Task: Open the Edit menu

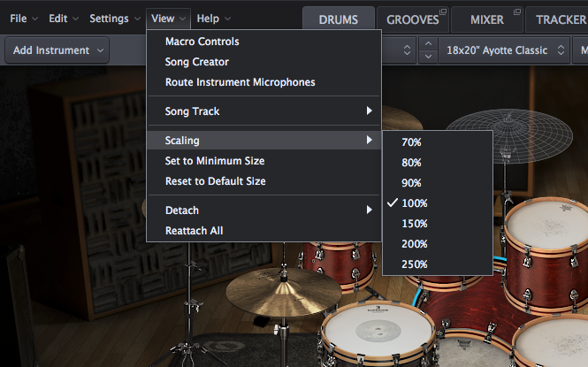Action: pyautogui.click(x=64, y=19)
